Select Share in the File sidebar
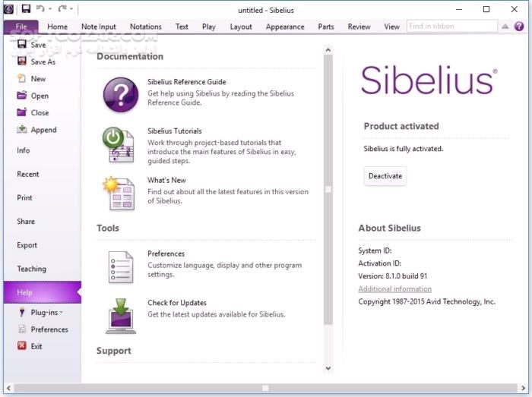 26,222
